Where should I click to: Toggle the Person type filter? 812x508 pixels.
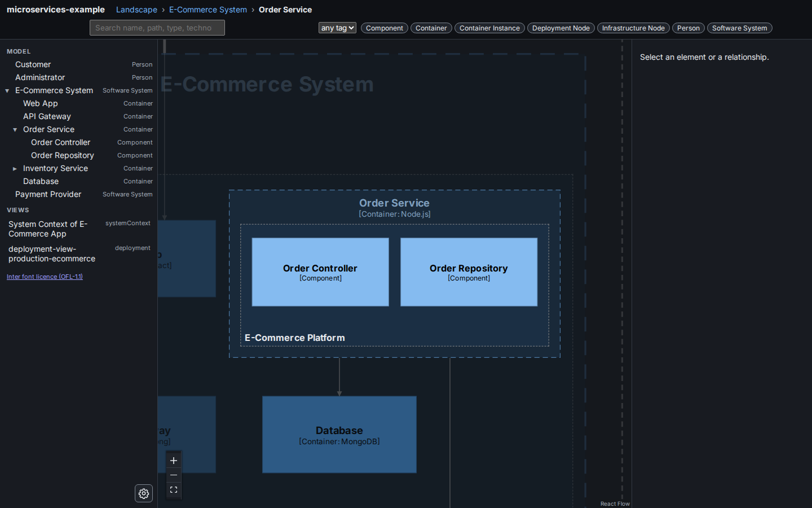coord(689,28)
